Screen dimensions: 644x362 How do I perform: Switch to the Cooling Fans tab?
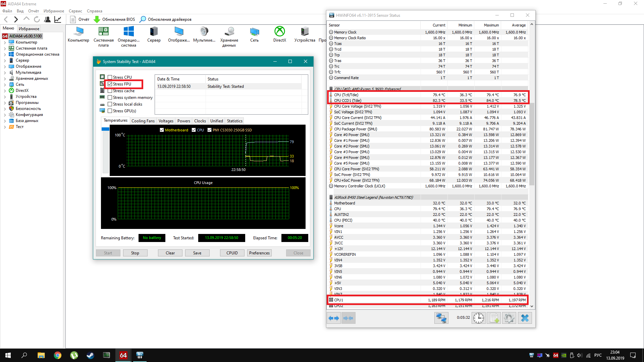pyautogui.click(x=143, y=121)
